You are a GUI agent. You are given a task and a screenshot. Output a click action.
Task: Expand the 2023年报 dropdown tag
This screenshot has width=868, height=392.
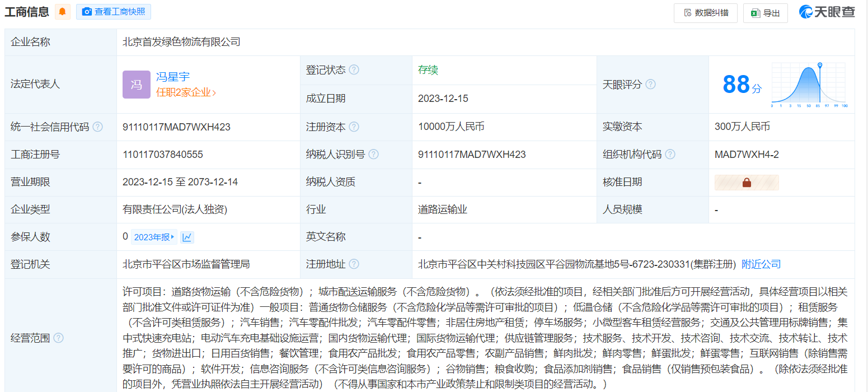tap(154, 237)
